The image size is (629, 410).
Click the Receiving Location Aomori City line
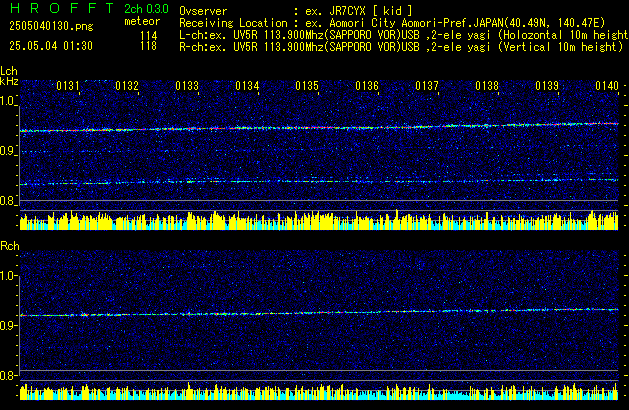392,23
